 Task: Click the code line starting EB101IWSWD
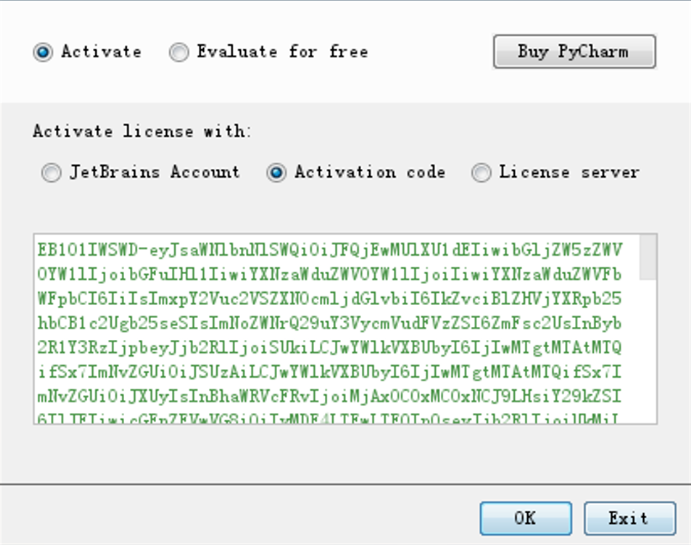[x=330, y=250]
